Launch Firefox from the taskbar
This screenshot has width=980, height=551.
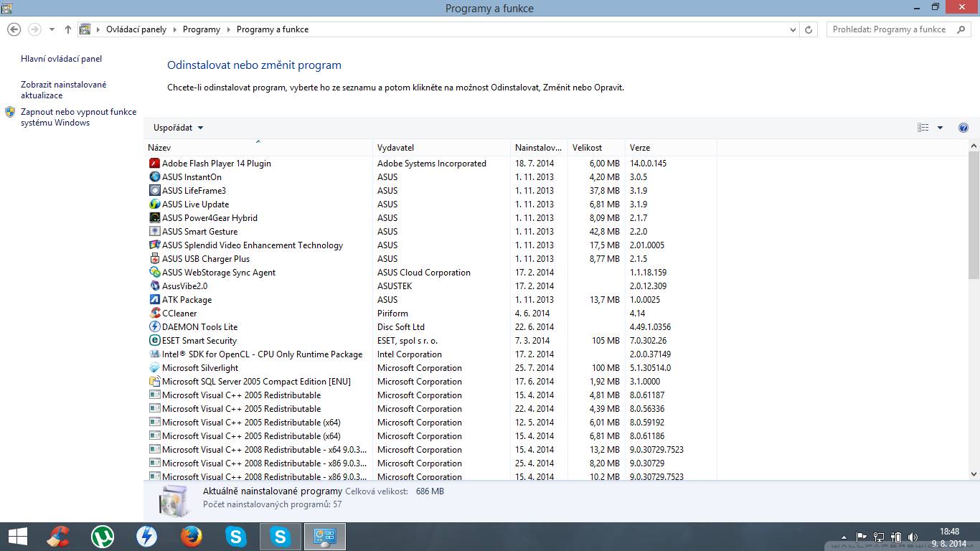191,537
